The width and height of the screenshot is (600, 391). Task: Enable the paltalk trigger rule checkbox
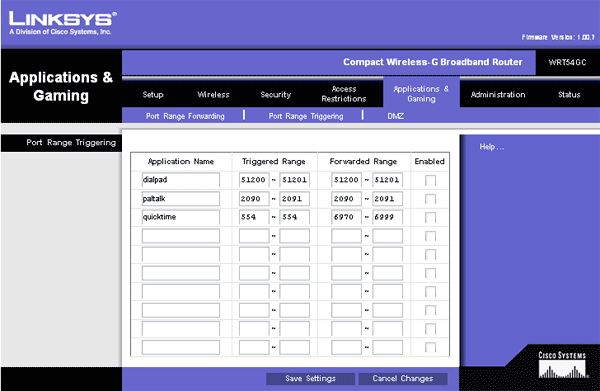tap(430, 199)
